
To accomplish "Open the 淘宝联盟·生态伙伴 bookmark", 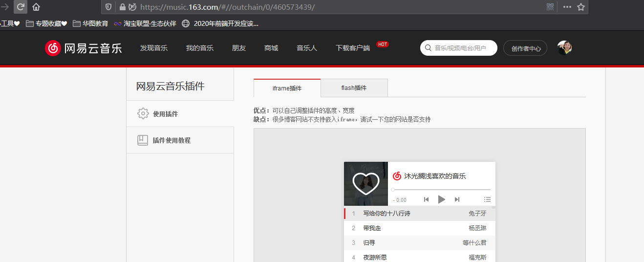I will click(145, 23).
